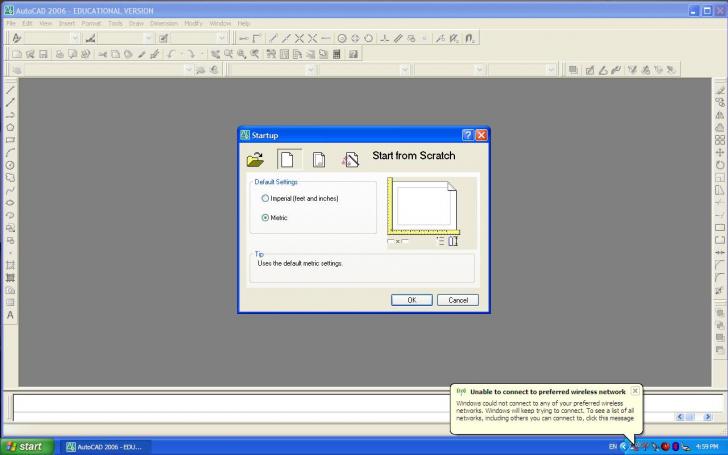This screenshot has height=455, width=728.
Task: Click the Object Snap Settings magnet icon
Action: point(469,39)
